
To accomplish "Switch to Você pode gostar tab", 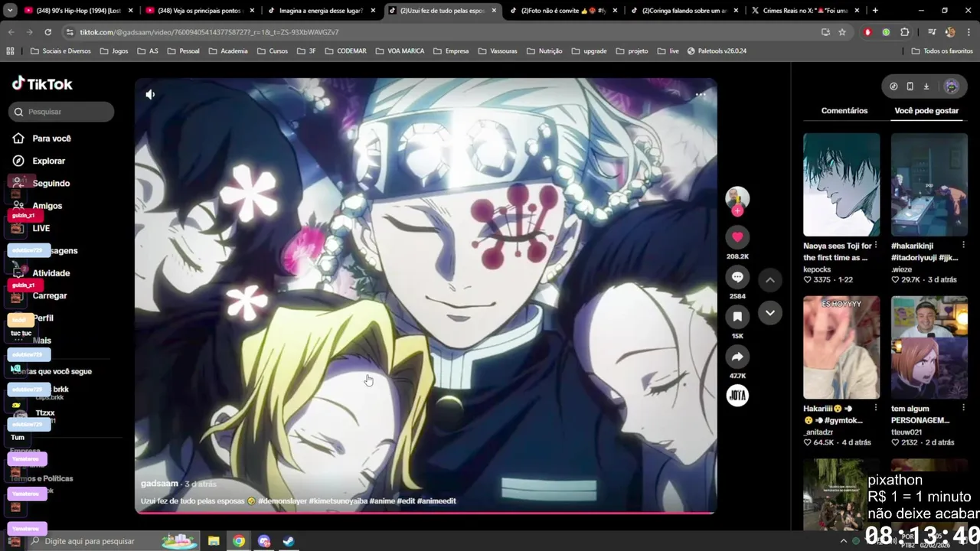I will point(926,111).
